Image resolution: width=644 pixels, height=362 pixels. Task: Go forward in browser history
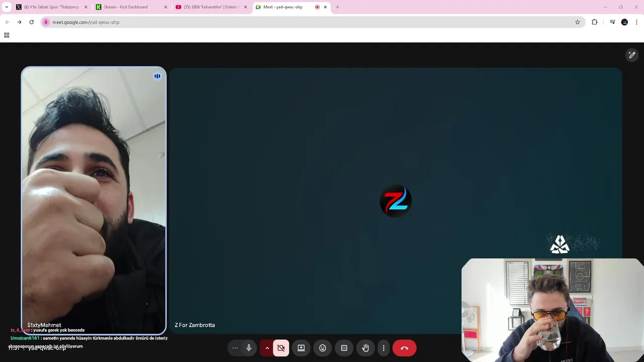(19, 22)
